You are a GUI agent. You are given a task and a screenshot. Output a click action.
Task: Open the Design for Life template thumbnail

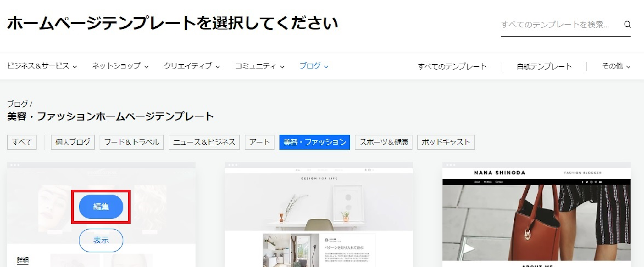[319, 215]
